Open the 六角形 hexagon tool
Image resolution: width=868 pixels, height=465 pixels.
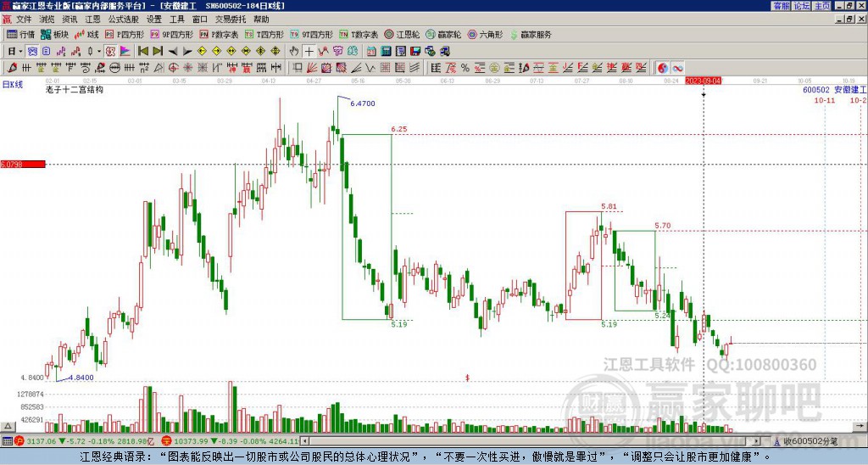(x=485, y=34)
